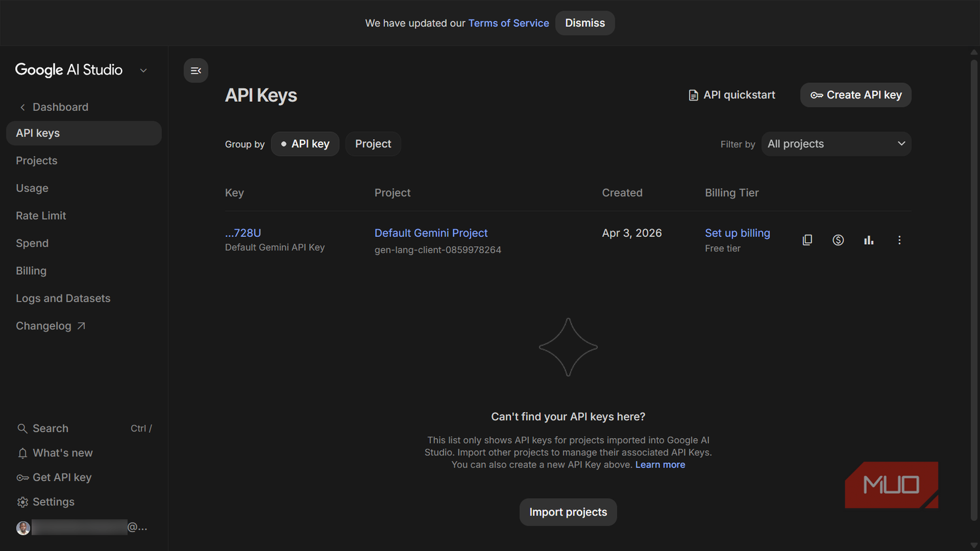Click the Free tier label
Screen dimensions: 980x551
click(x=723, y=249)
